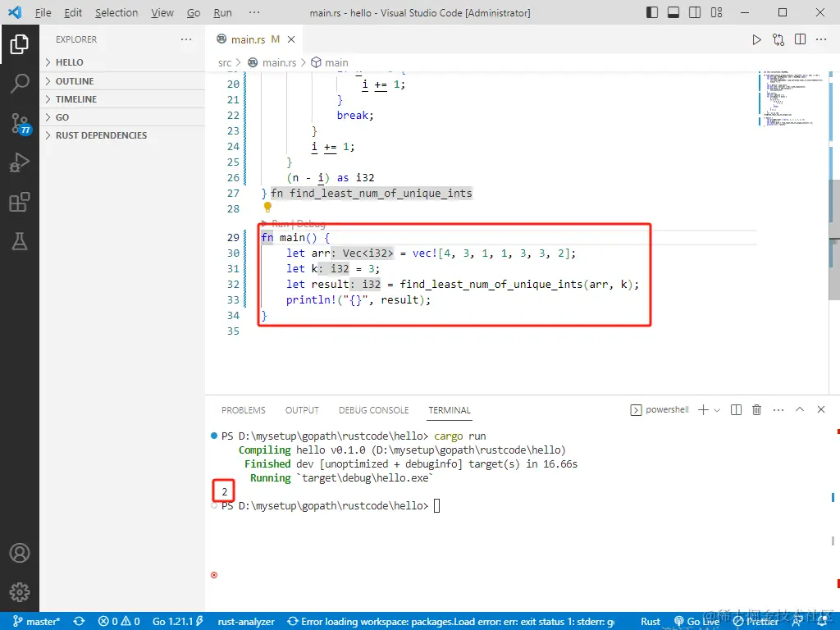Expand the OUTLINE section

pyautogui.click(x=124, y=81)
